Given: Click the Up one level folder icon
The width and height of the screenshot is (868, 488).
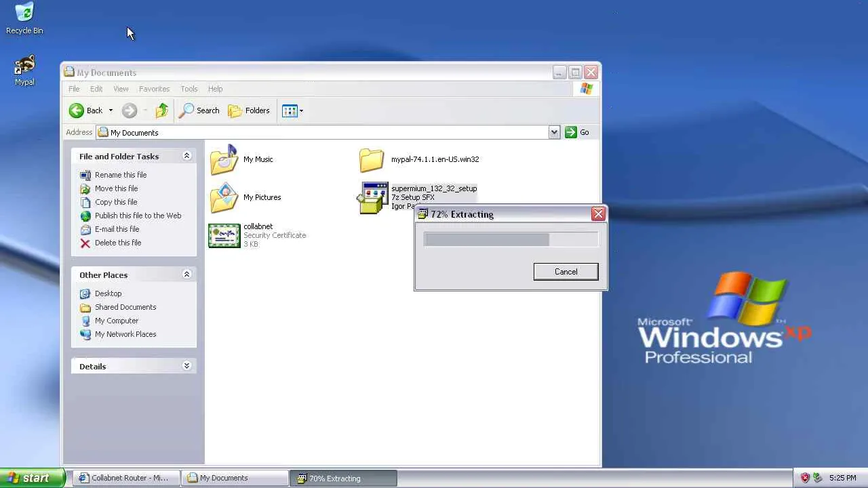Looking at the screenshot, I should click(x=161, y=110).
